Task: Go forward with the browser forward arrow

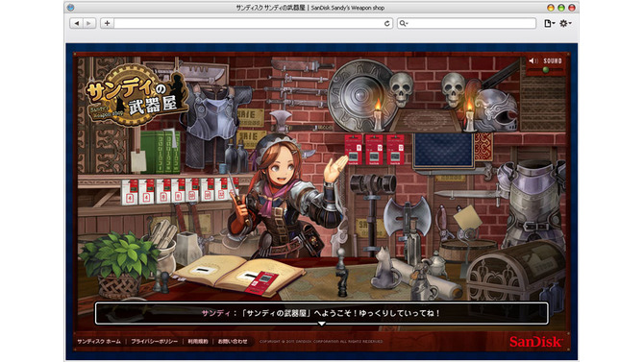Action: 89,23
